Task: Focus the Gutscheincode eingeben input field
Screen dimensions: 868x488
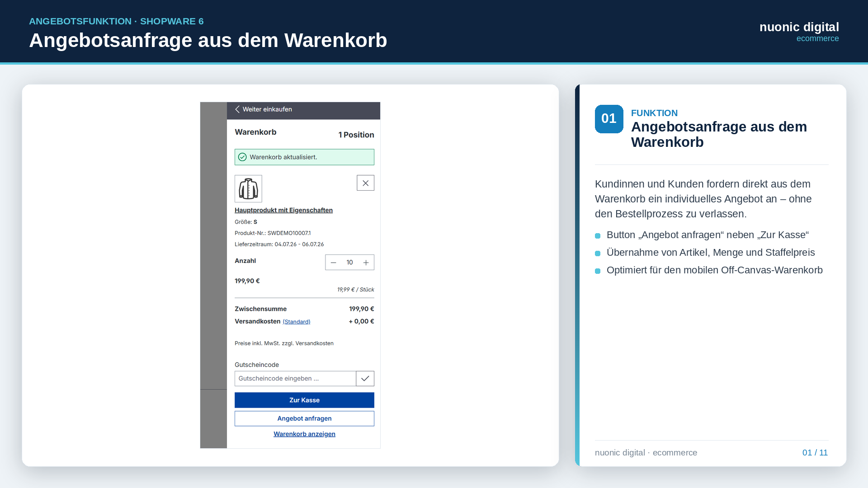Action: tap(295, 379)
